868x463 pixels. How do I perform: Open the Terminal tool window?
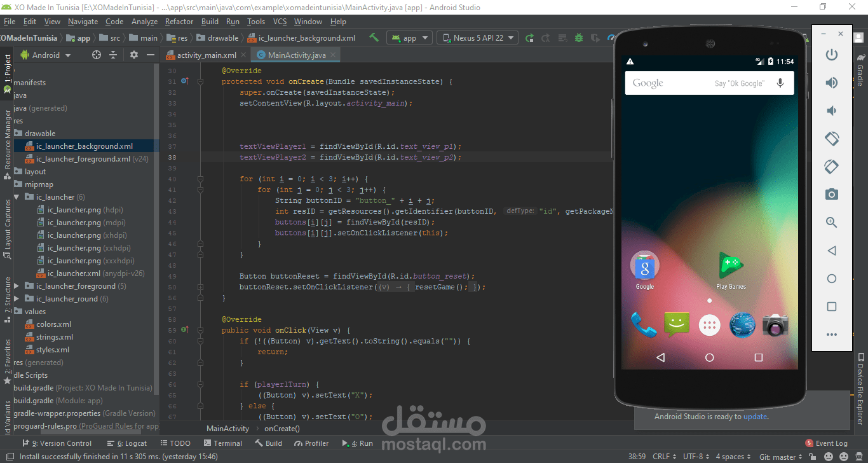[x=222, y=443]
